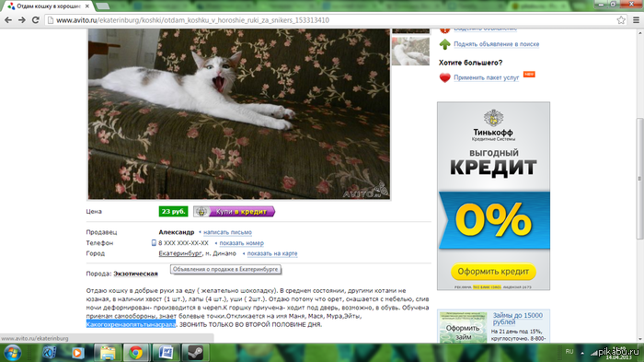Open 'Займы до 15000 рублей' ad link
This screenshot has width=644, height=362.
[x=517, y=319]
